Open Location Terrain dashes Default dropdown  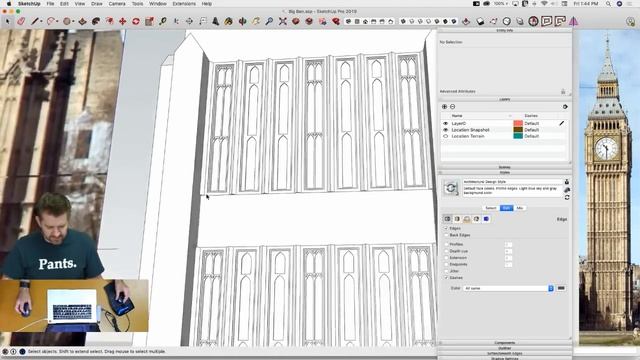531,136
